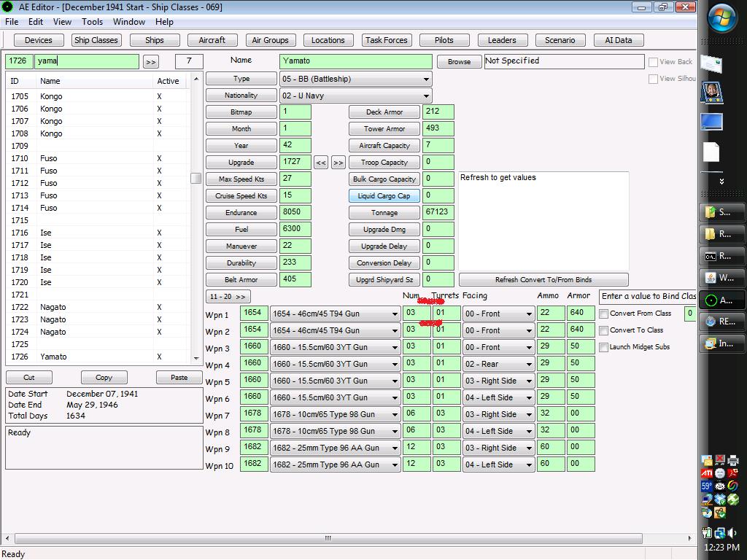747x560 pixels.
Task: Click the Leaders button
Action: pos(502,41)
